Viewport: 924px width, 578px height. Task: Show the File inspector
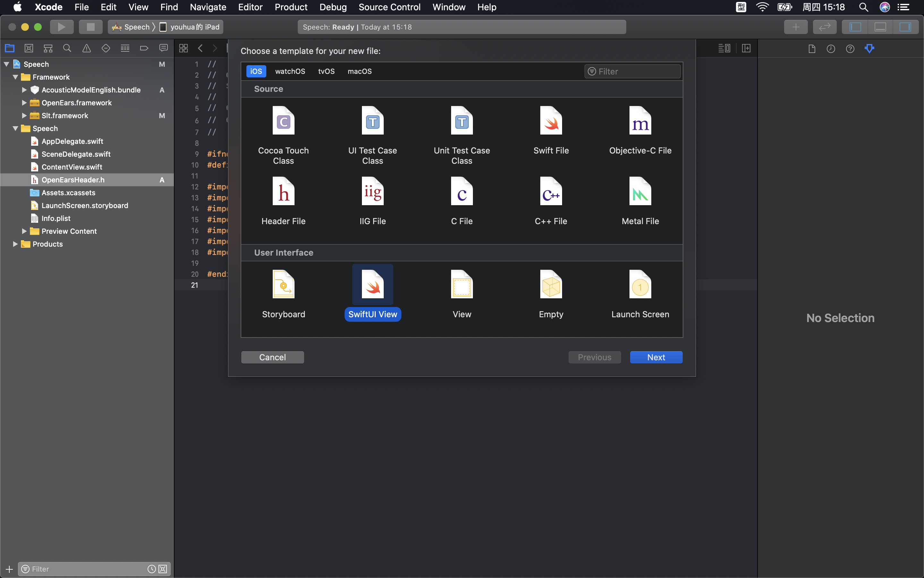pos(812,48)
